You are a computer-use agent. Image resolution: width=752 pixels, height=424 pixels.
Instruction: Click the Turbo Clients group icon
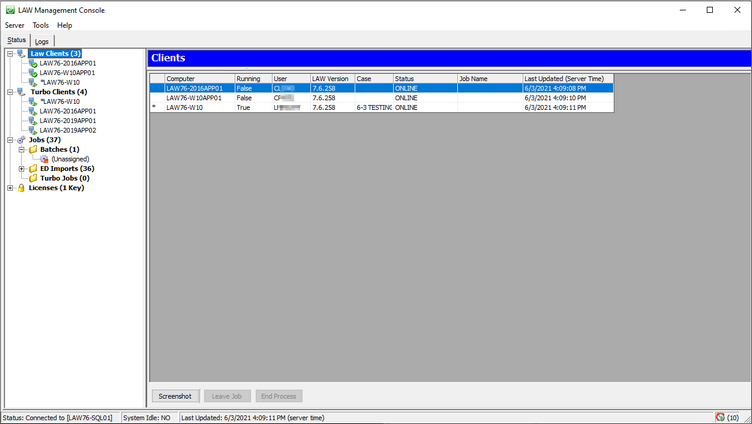point(22,92)
